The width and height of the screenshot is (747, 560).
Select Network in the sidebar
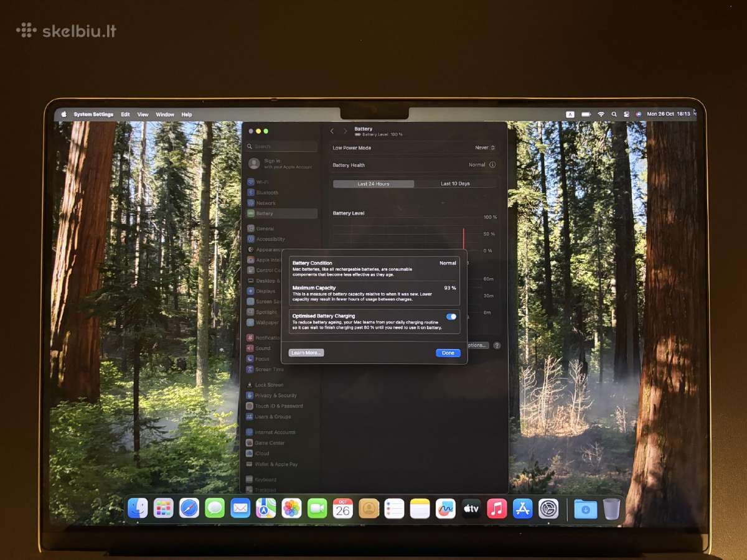[281, 203]
